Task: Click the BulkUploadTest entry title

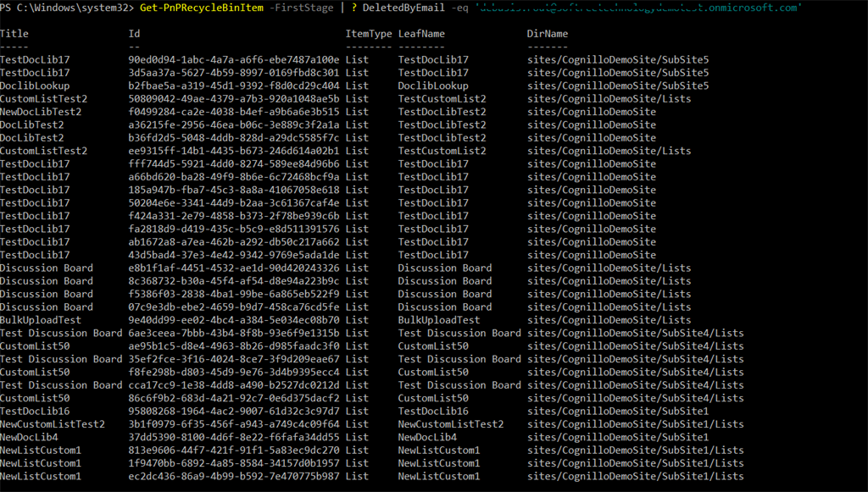Action: [x=41, y=319]
